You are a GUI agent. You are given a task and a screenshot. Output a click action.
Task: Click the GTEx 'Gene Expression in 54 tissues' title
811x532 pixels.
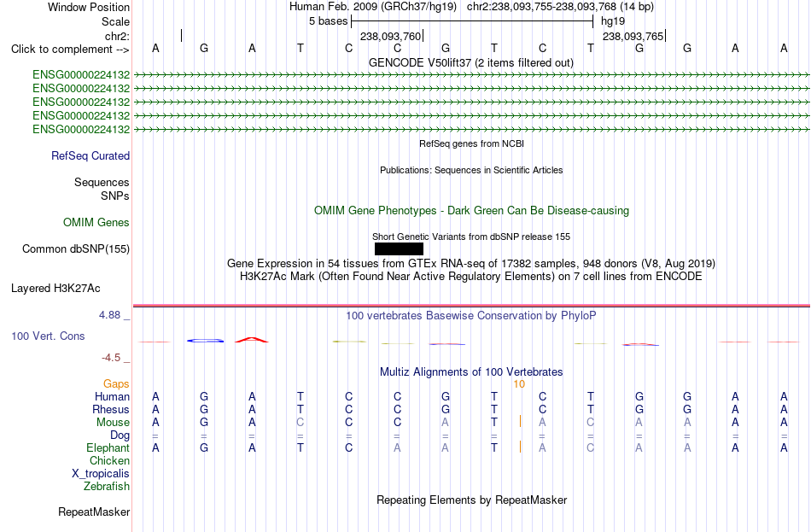tap(471, 263)
